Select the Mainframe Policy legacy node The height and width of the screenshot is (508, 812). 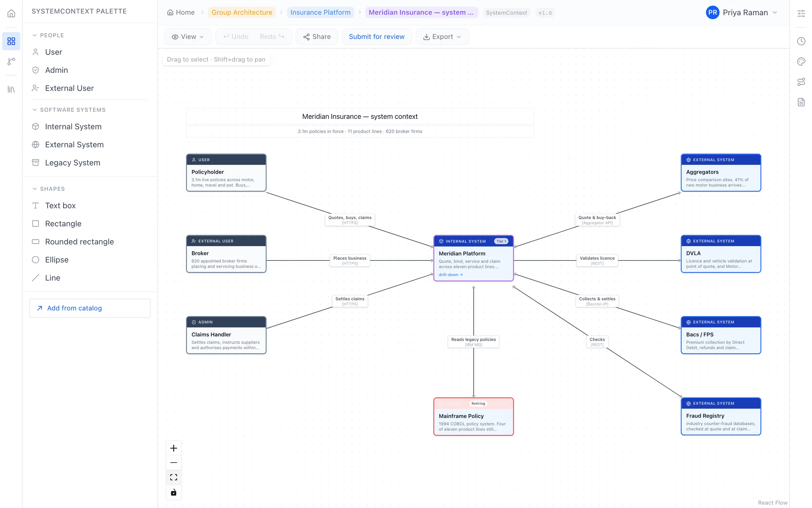coord(473,417)
